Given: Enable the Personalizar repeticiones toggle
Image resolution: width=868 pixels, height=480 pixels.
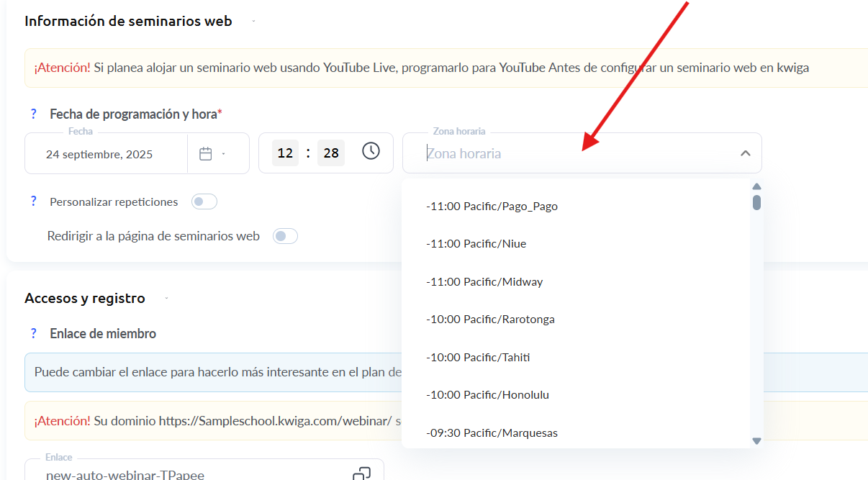Looking at the screenshot, I should pyautogui.click(x=204, y=202).
